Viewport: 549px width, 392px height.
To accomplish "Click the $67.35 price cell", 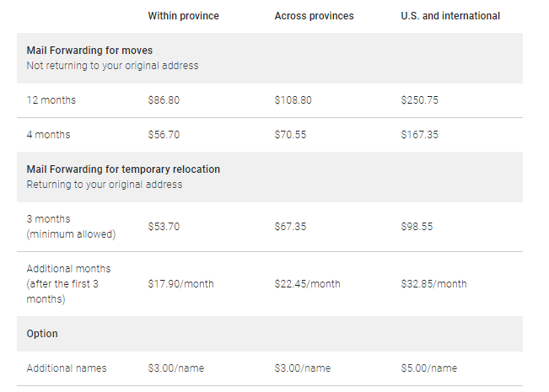I will click(x=290, y=227).
